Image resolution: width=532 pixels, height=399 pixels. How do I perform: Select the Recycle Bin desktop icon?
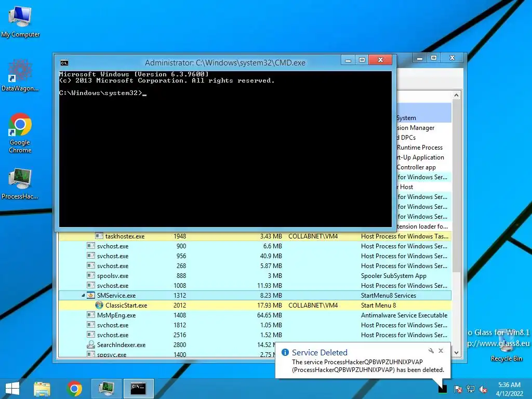[x=506, y=346]
